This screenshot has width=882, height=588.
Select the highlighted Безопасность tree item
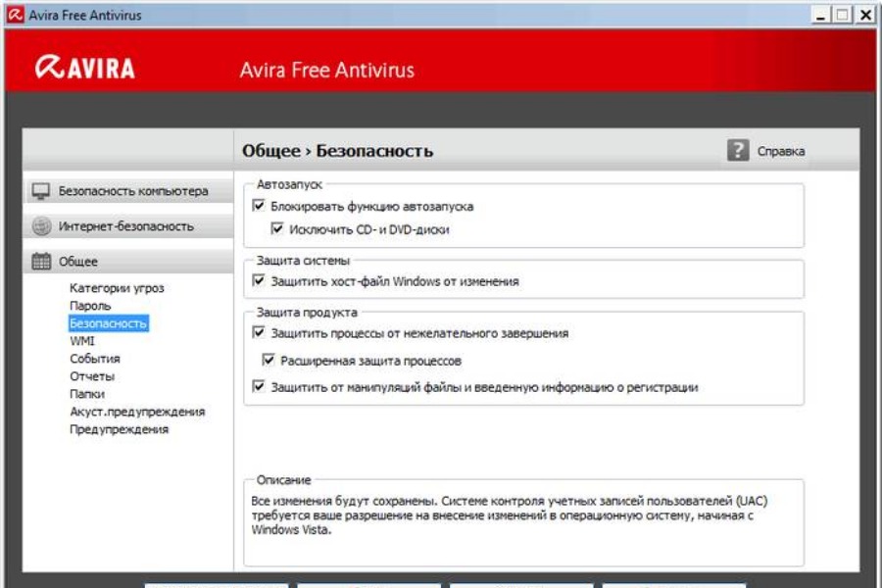click(x=109, y=323)
